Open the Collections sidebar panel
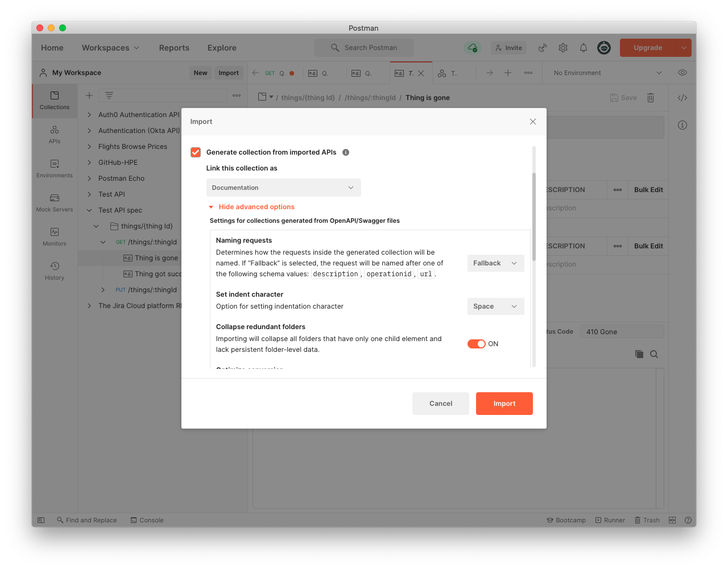This screenshot has height=569, width=728. tap(55, 101)
